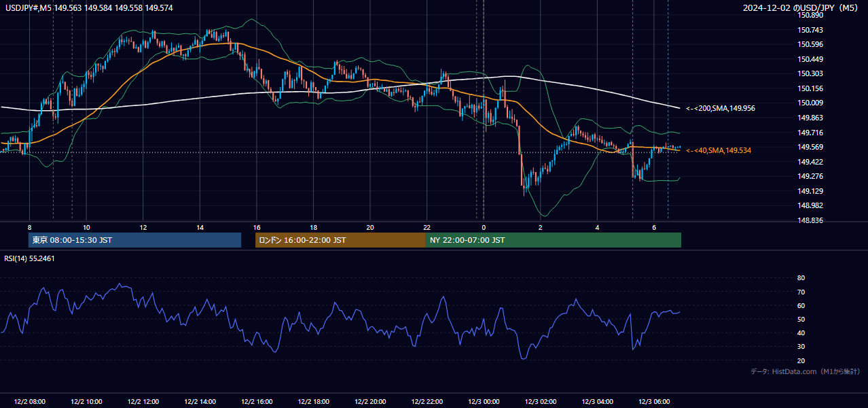The image size is (868, 408).
Task: Click RSI scale value 70
Action: (801, 292)
